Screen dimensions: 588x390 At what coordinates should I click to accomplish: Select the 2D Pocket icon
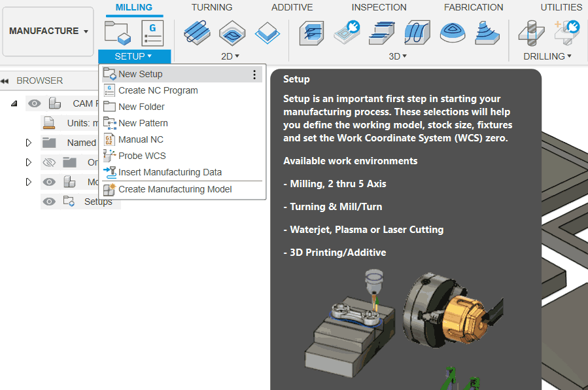pos(232,33)
